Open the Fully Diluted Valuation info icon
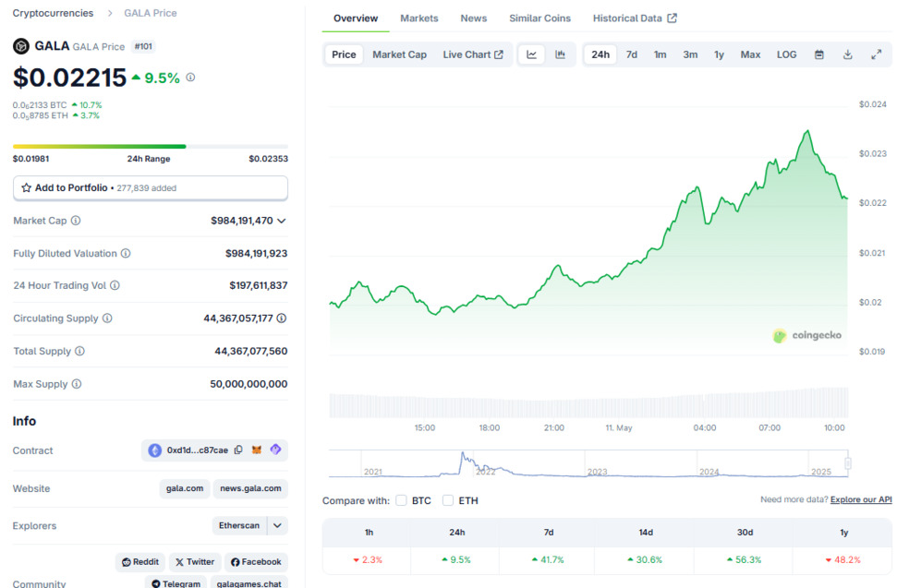The height and width of the screenshot is (588, 909). (x=126, y=253)
